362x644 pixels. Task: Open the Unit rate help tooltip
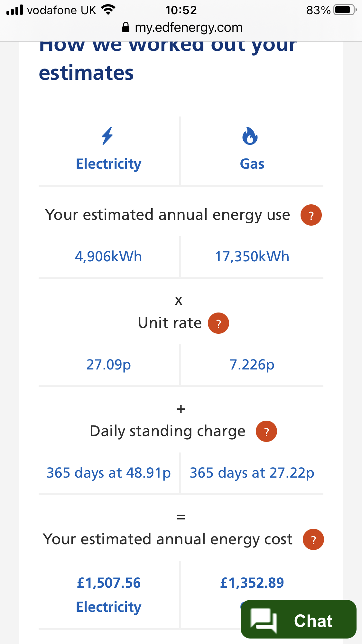218,323
